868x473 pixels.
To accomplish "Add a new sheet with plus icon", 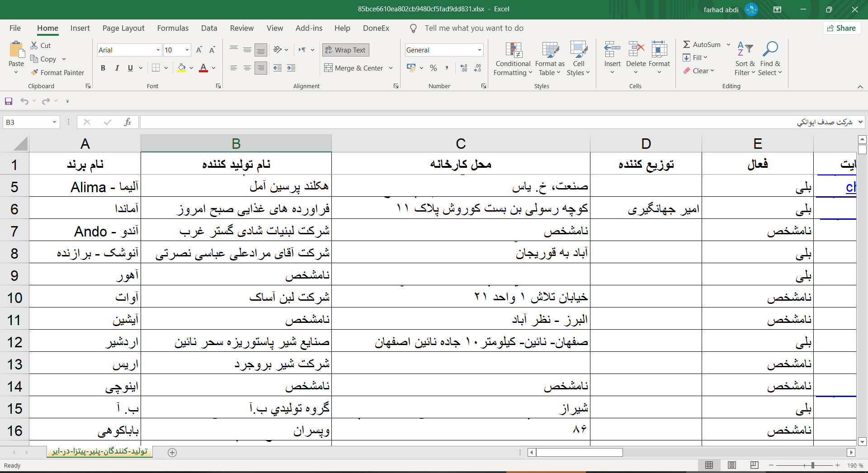I will coord(172,453).
